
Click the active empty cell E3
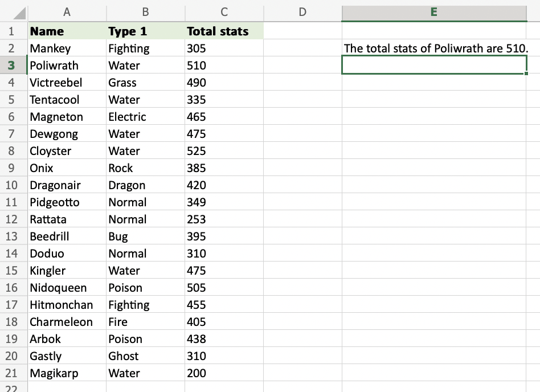click(433, 66)
